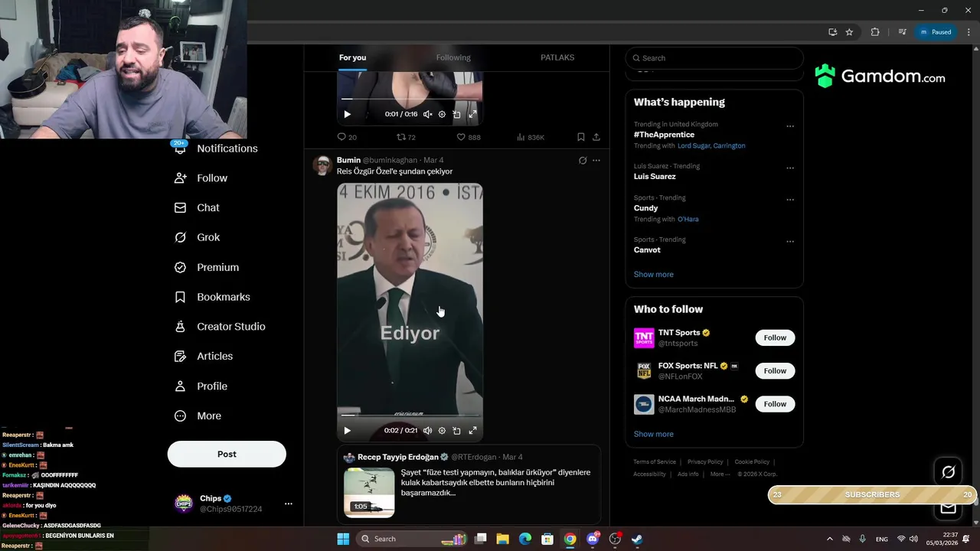The height and width of the screenshot is (551, 980).
Task: Play the 0:21 Erdoğan video
Action: pyautogui.click(x=347, y=431)
